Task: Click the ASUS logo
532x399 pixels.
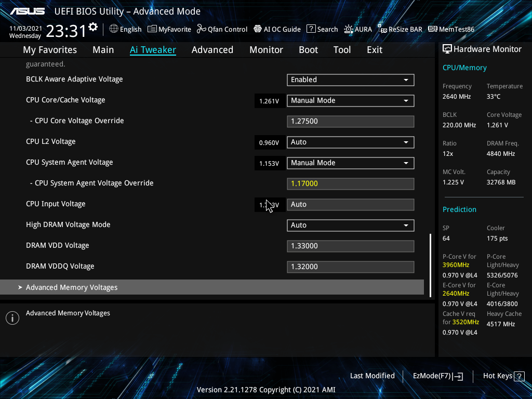Action: click(27, 11)
